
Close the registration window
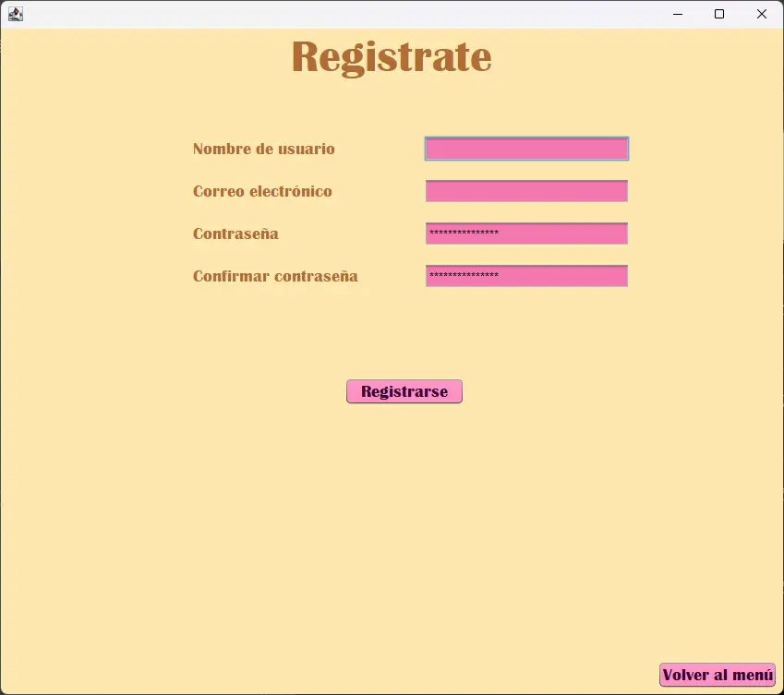click(x=762, y=14)
